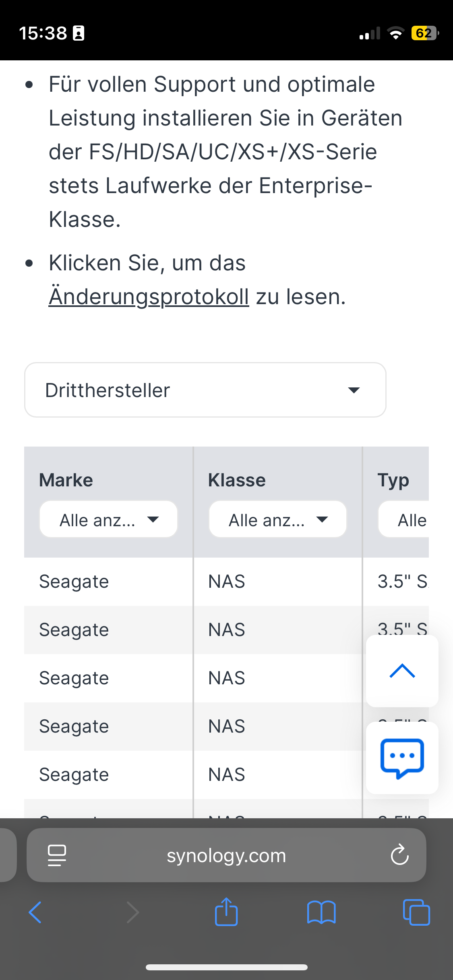Viewport: 453px width, 980px height.
Task: Open the Marke filter dropdown
Action: (x=108, y=519)
